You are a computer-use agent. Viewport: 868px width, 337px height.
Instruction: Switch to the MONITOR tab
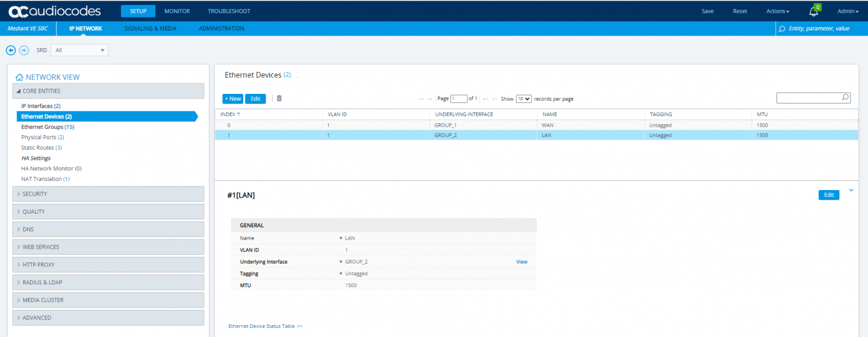pos(177,11)
